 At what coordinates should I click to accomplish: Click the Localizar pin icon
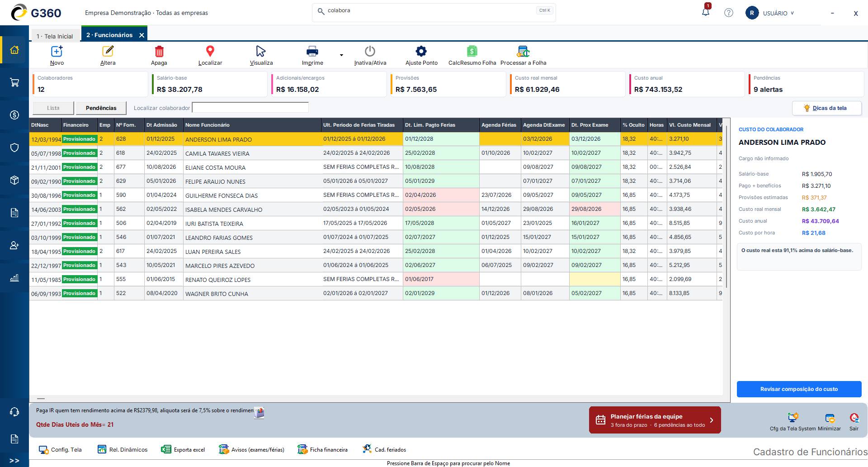[210, 51]
